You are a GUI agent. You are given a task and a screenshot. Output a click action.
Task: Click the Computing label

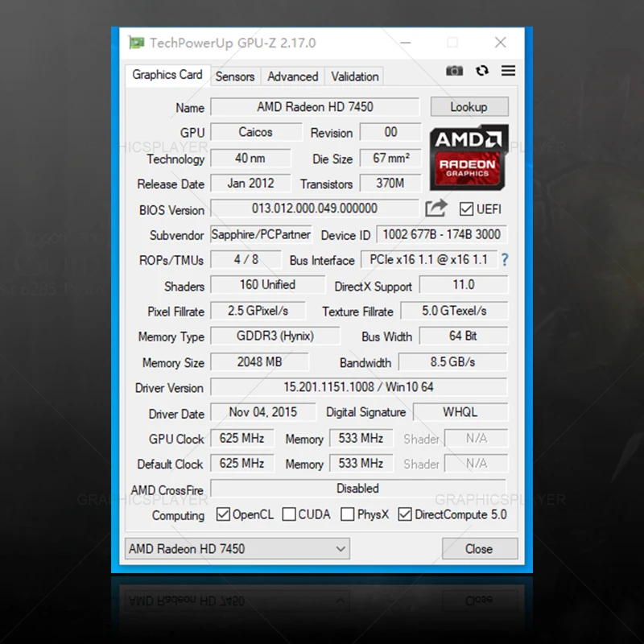pos(178,515)
